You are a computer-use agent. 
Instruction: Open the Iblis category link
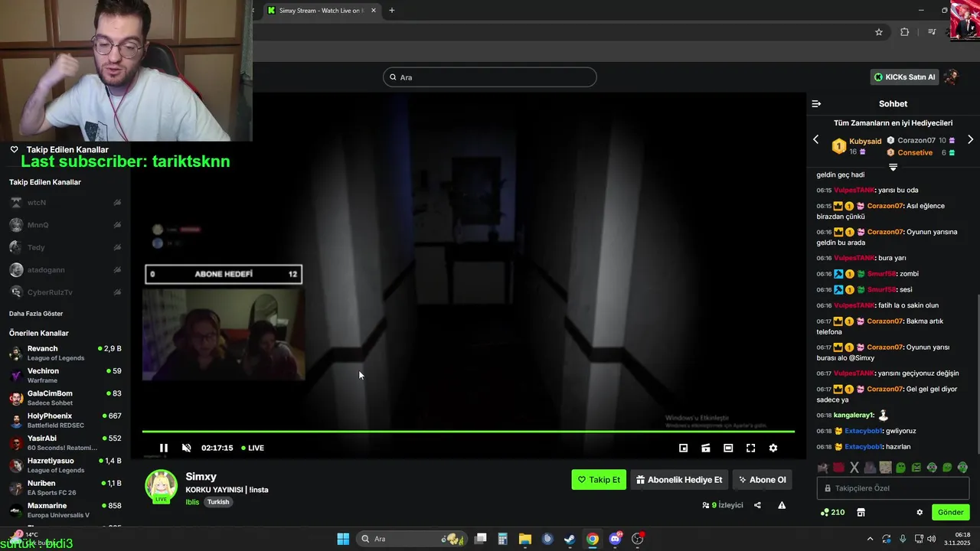tap(192, 502)
